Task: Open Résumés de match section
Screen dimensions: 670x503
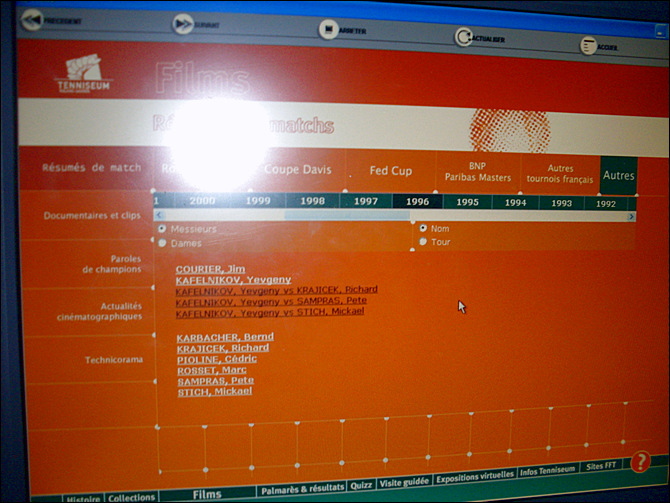Action: click(91, 168)
